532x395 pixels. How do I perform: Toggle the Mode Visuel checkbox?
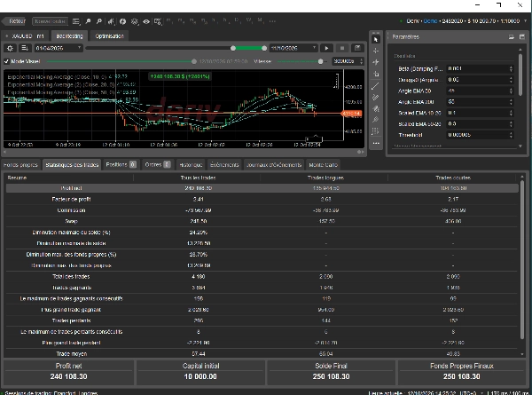pos(6,61)
